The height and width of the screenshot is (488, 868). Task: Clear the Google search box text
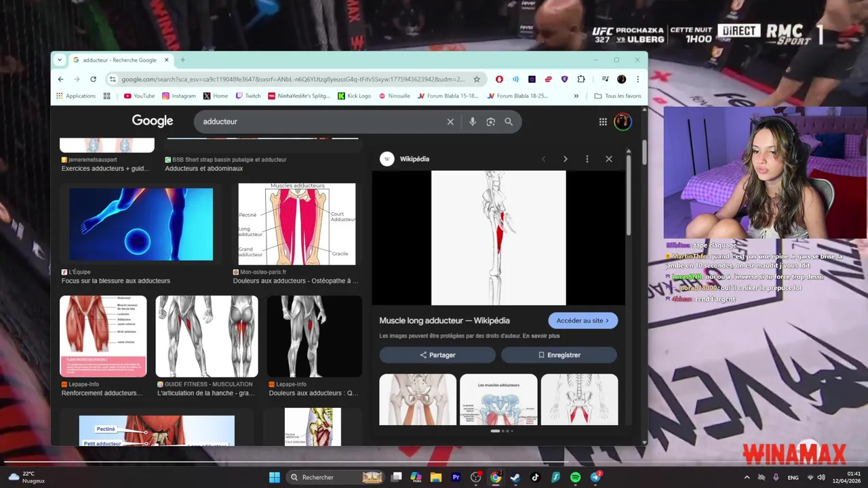click(x=450, y=122)
